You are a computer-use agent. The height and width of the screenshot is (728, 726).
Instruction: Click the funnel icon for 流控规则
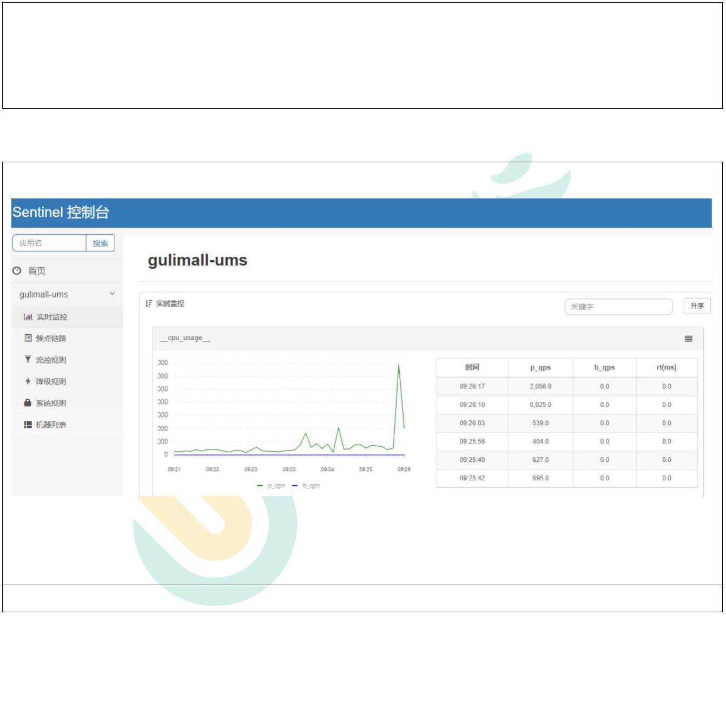click(28, 360)
